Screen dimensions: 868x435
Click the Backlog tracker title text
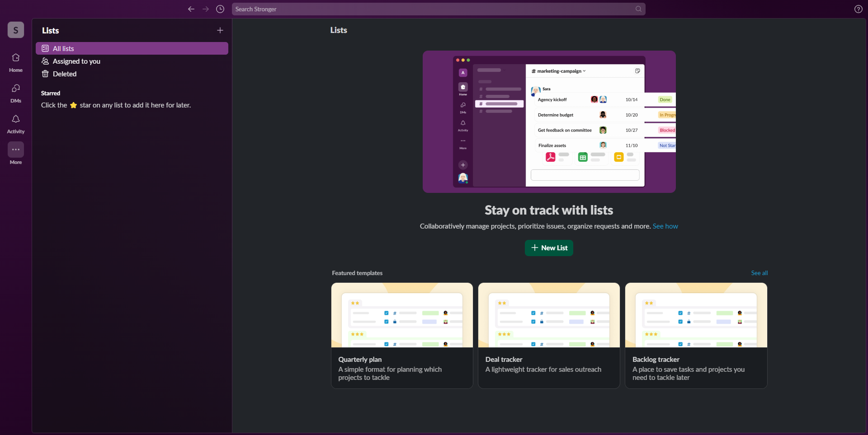656,359
